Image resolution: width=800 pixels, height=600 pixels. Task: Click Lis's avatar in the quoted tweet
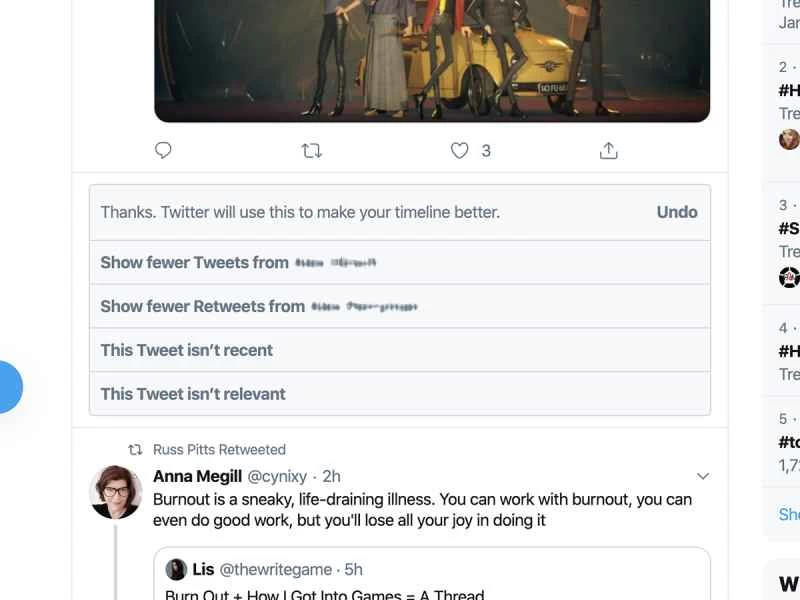point(176,569)
